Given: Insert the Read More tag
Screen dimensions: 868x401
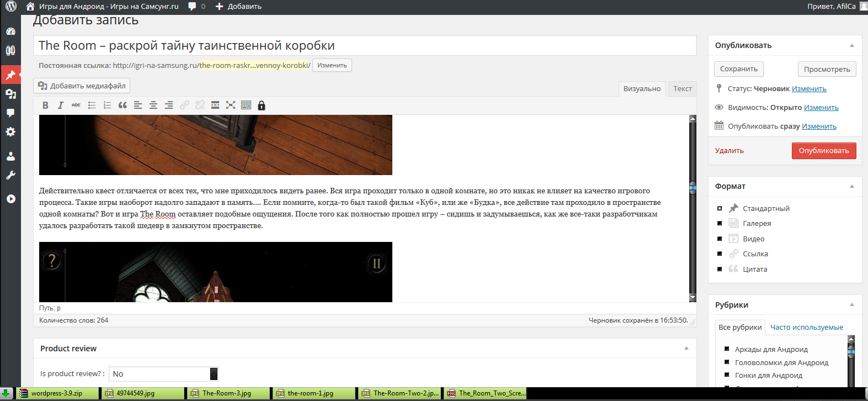Looking at the screenshot, I should [x=215, y=105].
